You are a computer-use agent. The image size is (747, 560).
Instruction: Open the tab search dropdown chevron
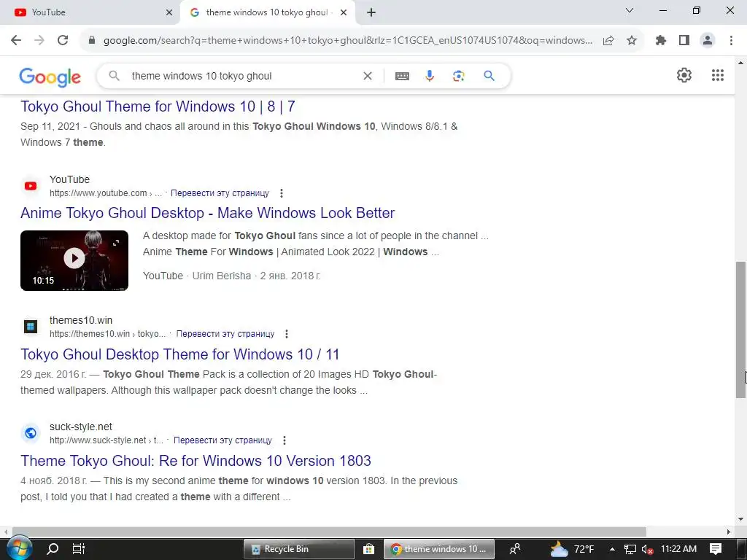pos(630,10)
